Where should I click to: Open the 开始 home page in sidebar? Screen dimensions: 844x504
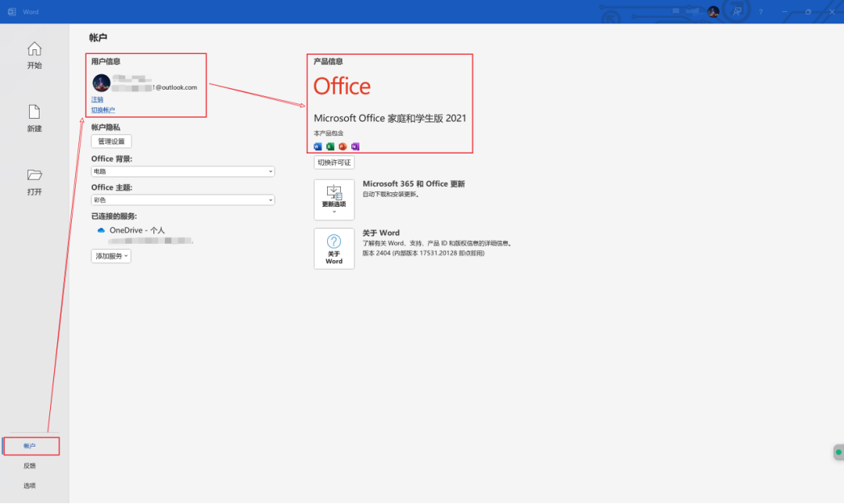(x=34, y=56)
